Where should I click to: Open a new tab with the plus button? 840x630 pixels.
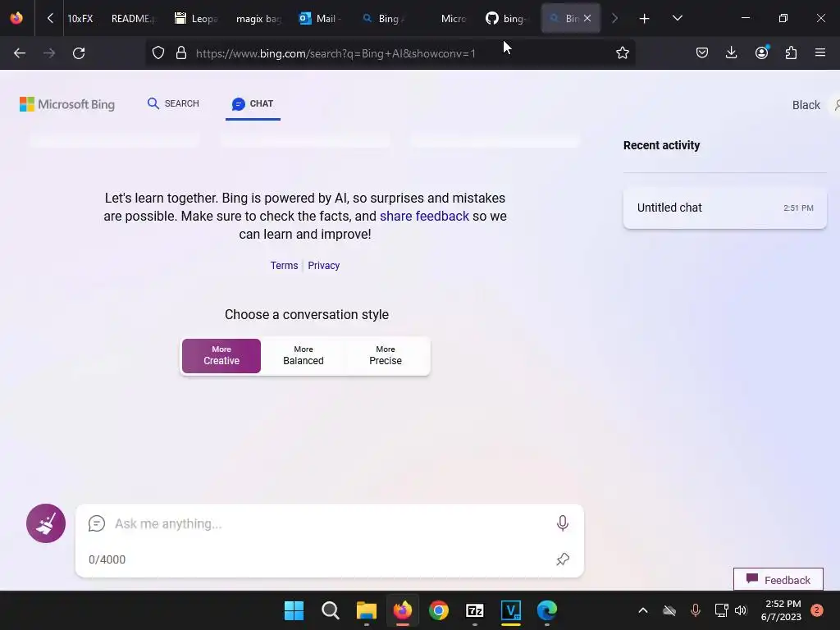click(645, 19)
